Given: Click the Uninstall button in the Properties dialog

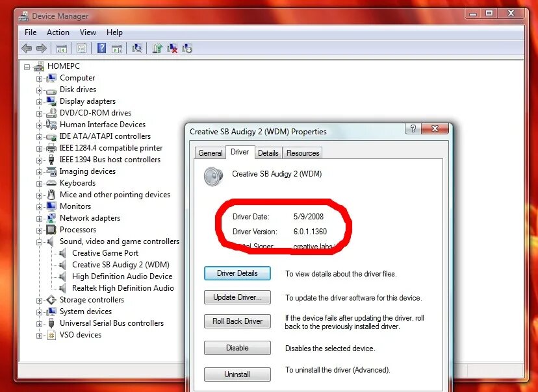Looking at the screenshot, I should click(x=237, y=374).
